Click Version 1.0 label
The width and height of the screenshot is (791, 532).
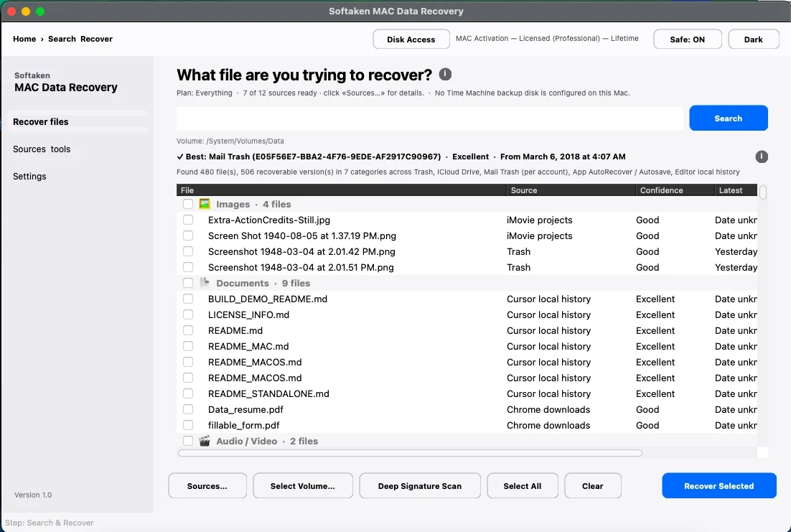(33, 495)
